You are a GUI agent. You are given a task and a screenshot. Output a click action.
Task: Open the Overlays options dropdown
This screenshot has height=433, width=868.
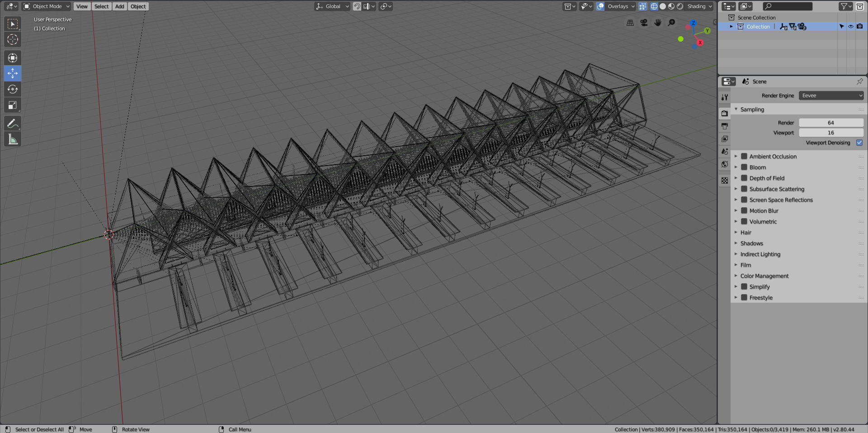click(620, 6)
